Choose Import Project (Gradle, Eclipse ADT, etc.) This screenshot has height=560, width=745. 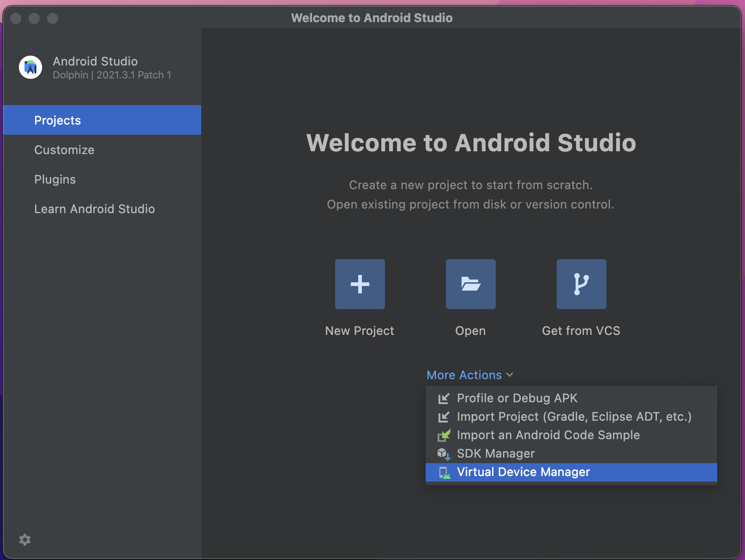[574, 417]
